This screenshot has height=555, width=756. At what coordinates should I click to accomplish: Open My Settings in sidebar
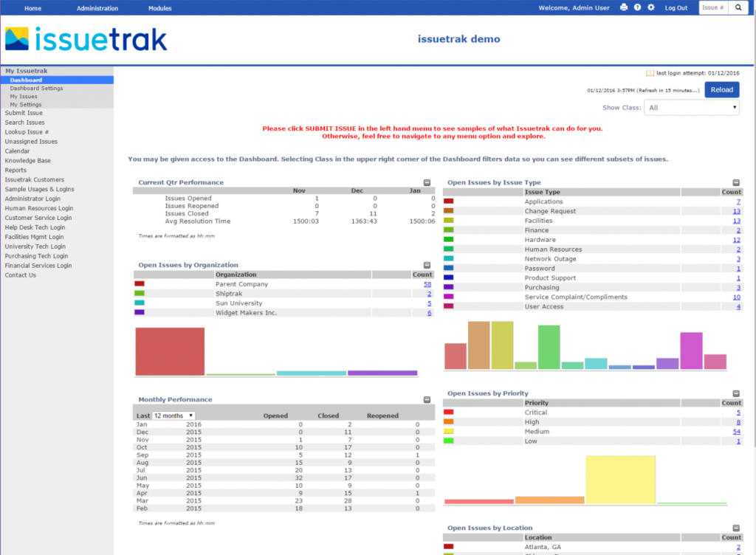26,105
